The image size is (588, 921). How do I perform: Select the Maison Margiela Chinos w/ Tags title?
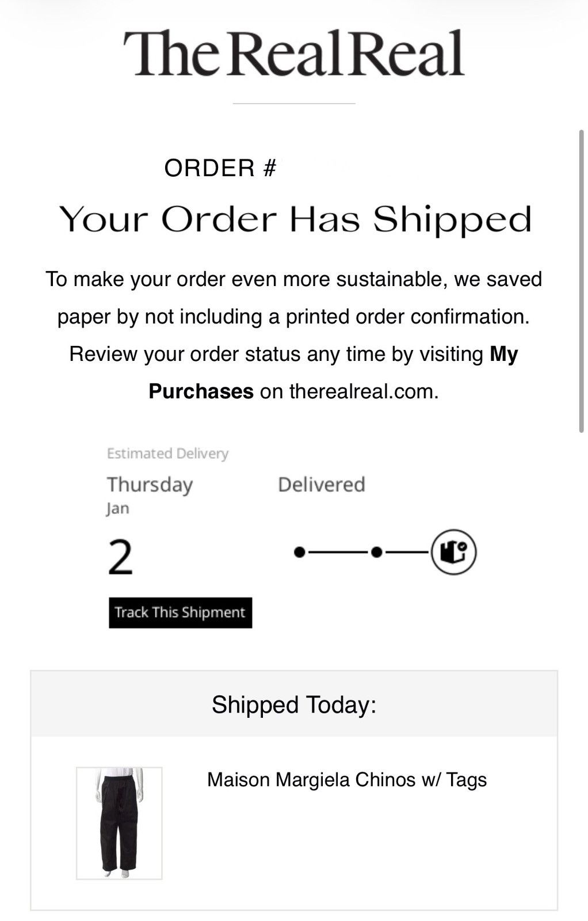coord(347,779)
